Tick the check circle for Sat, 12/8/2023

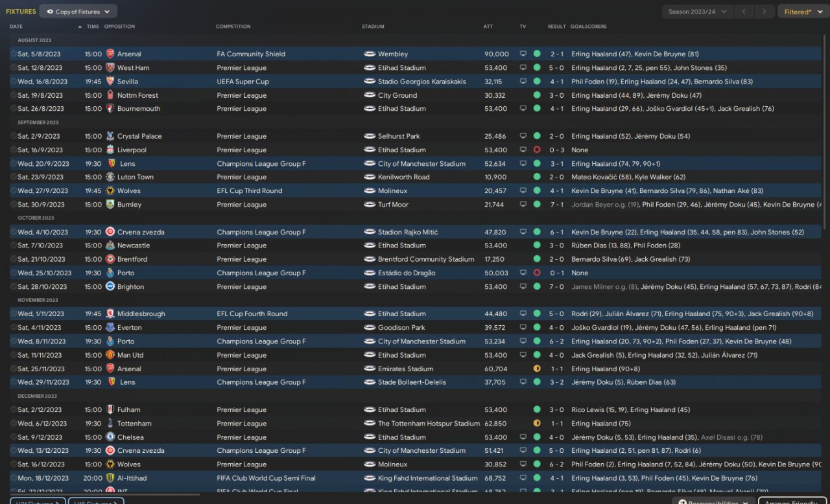pos(14,67)
